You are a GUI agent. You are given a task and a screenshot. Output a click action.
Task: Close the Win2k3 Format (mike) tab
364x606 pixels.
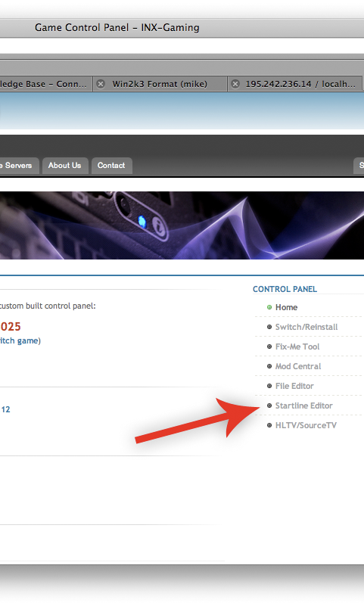click(x=101, y=84)
